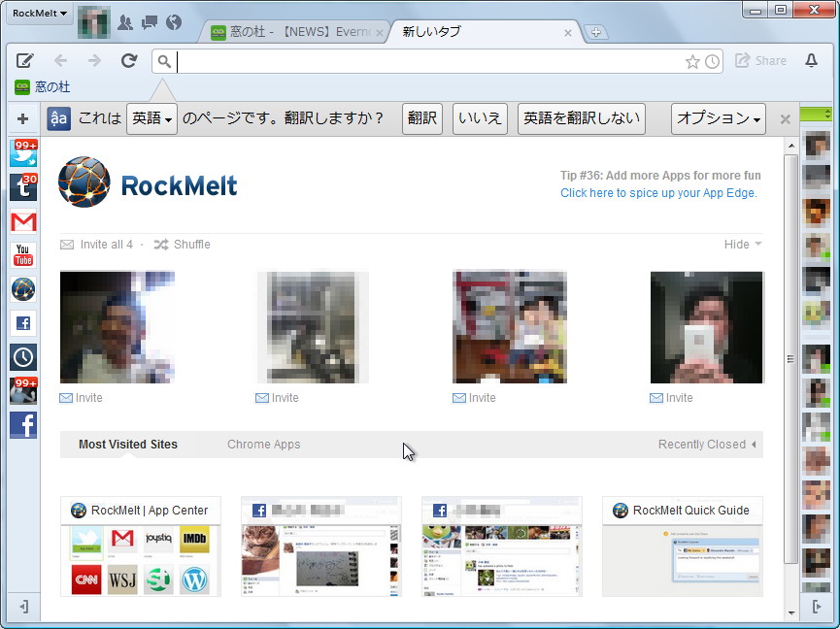Viewport: 840px width, 629px height.
Task: Reload the current page
Action: click(129, 60)
